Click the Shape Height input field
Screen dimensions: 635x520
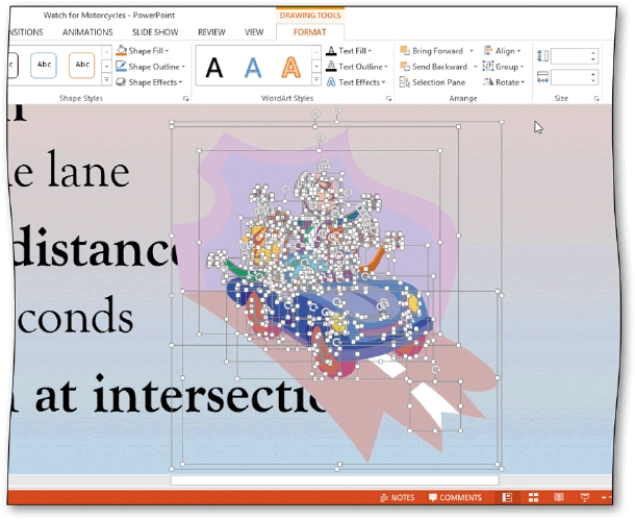point(570,56)
